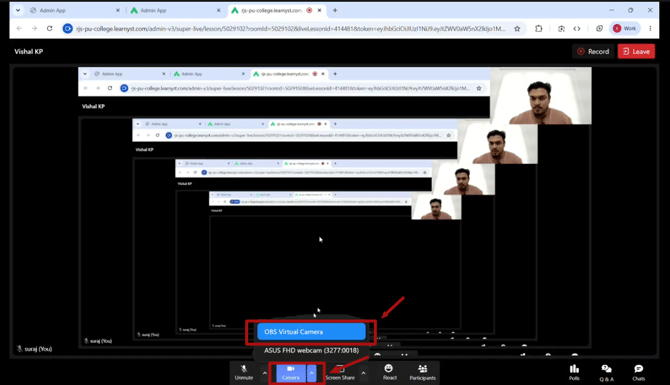This screenshot has width=670, height=385.
Task: Open the Extensions puzzle icon
Action: 538,29
